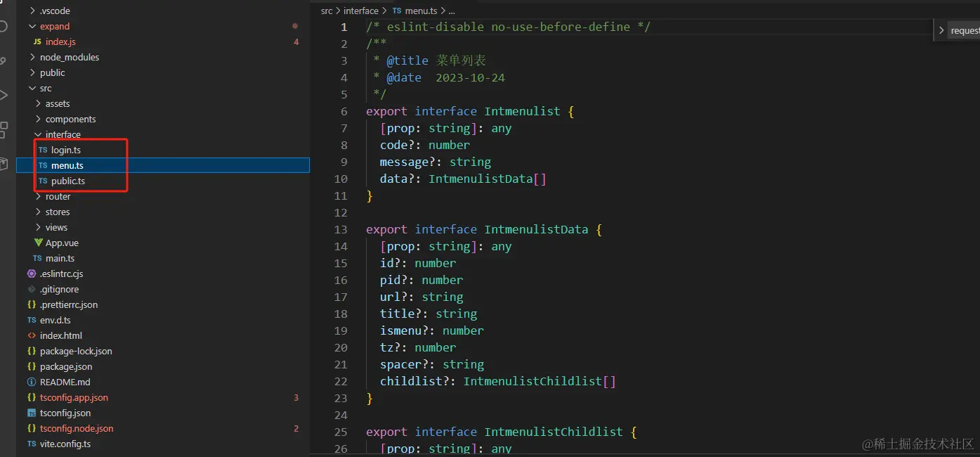Click the spacer?: string property line
Image resolution: width=980 pixels, height=457 pixels.
pos(432,365)
